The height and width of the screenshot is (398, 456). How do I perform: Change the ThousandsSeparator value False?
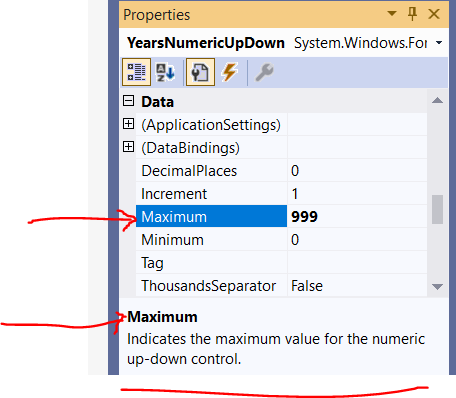pos(357,286)
